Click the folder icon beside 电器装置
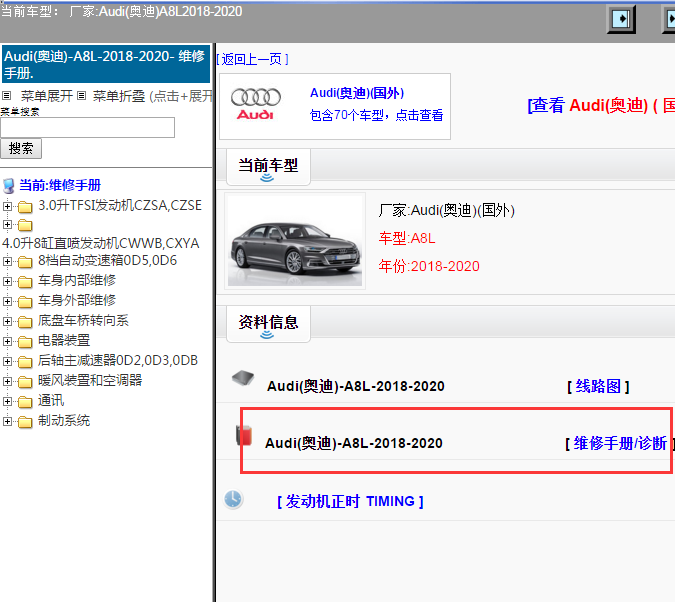The height and width of the screenshot is (602, 675). [x=25, y=342]
